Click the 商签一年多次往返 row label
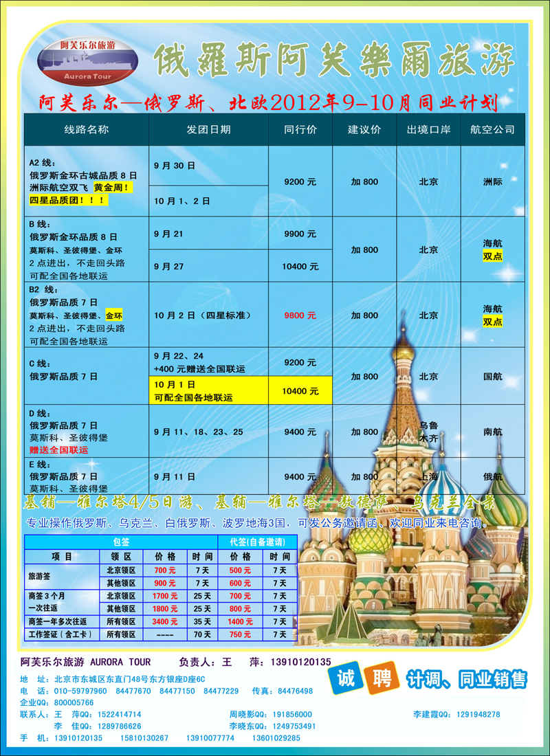Viewport: 550px width, 756px height. point(63,621)
